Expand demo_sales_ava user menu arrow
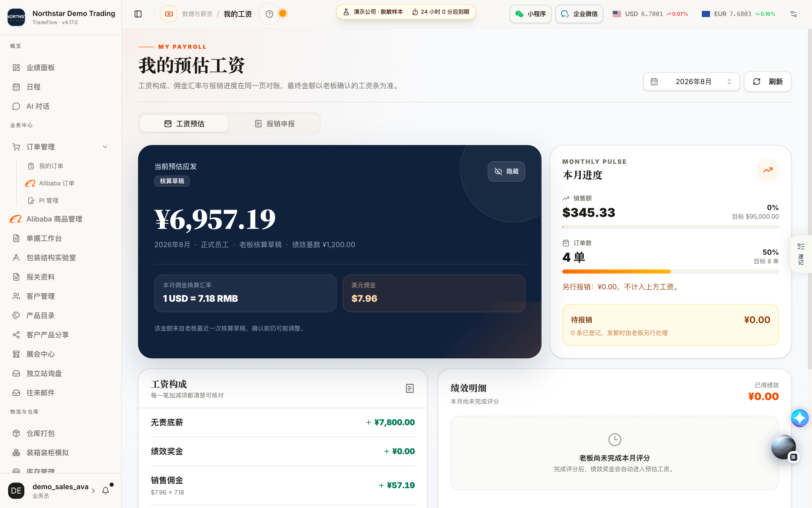The image size is (812, 508). (x=93, y=490)
